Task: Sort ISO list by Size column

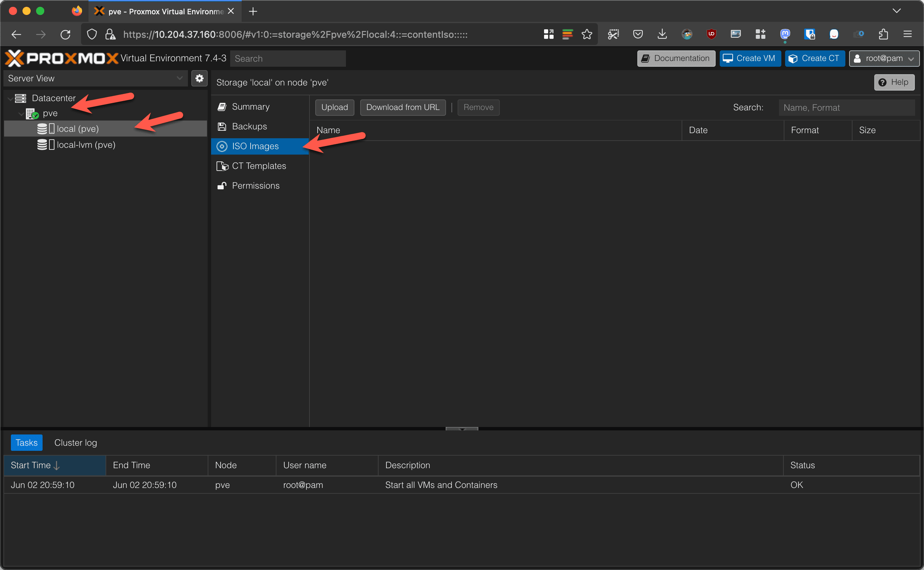Action: (886, 130)
